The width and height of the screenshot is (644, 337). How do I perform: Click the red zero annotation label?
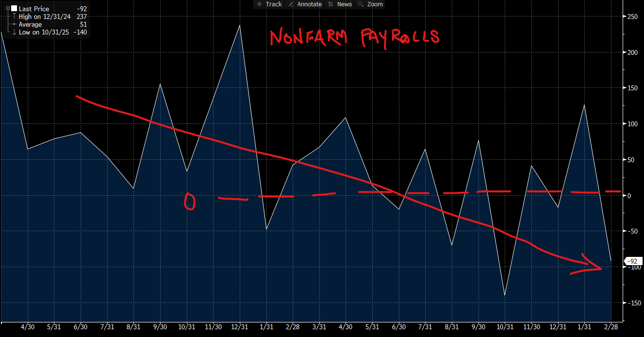click(x=190, y=201)
